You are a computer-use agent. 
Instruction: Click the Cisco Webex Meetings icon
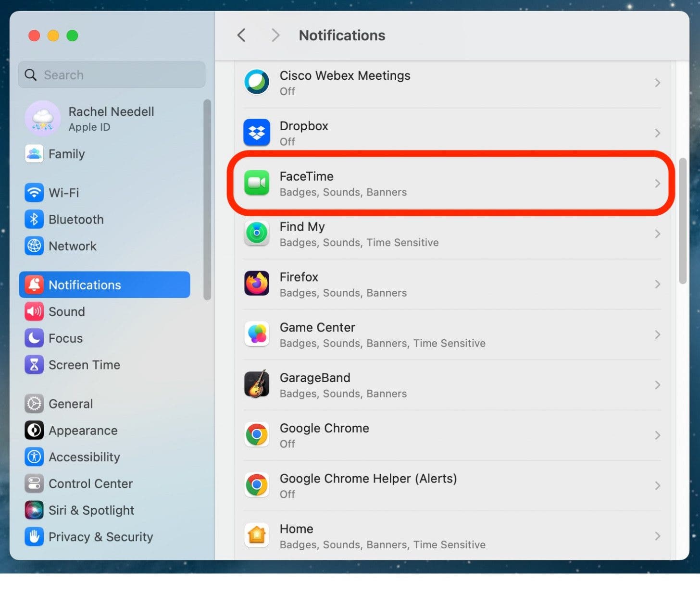pyautogui.click(x=257, y=82)
